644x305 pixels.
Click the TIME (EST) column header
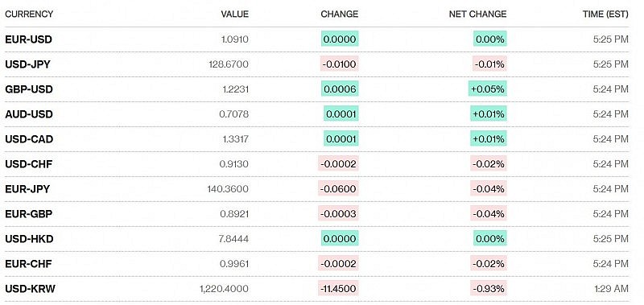605,14
